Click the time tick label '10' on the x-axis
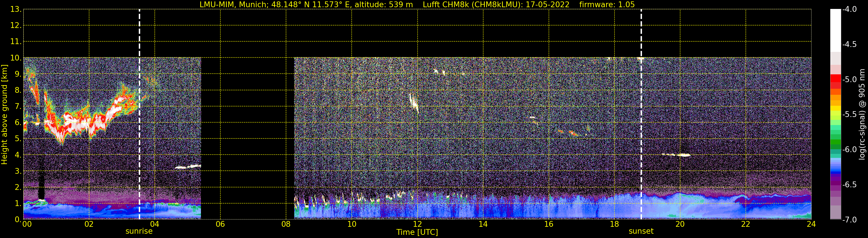The width and height of the screenshot is (868, 238). (x=352, y=224)
